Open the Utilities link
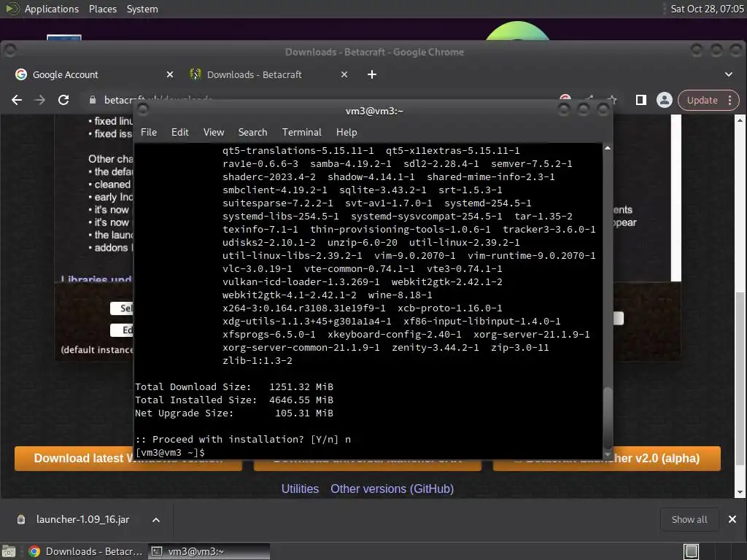747x560 pixels. 300,489
